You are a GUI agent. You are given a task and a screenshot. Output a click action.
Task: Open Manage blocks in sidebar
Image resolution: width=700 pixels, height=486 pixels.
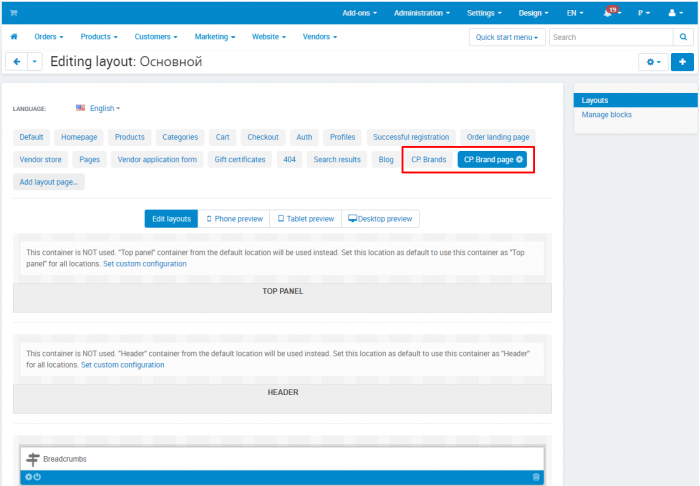[x=606, y=115]
